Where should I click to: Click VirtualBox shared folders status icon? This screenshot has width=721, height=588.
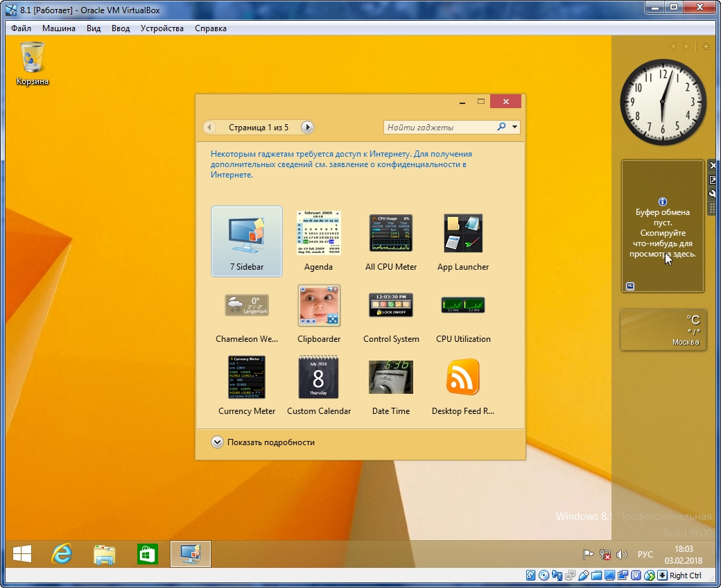tap(597, 575)
